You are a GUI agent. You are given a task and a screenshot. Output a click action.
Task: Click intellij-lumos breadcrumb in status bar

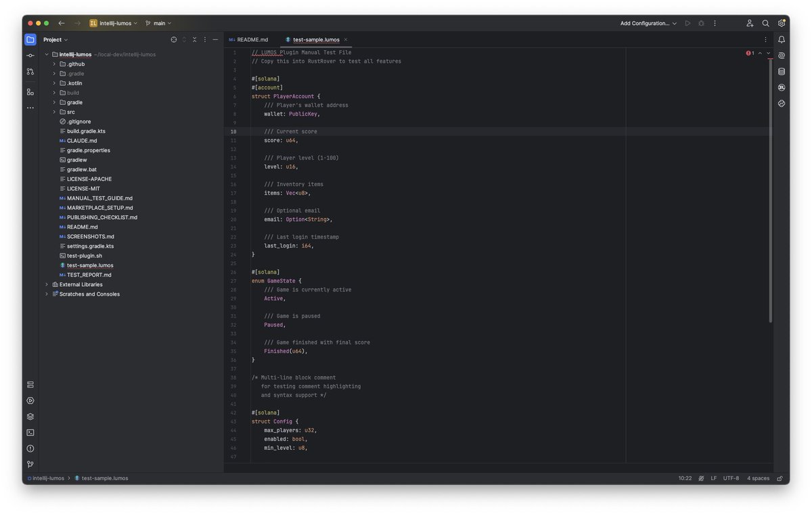pos(46,478)
